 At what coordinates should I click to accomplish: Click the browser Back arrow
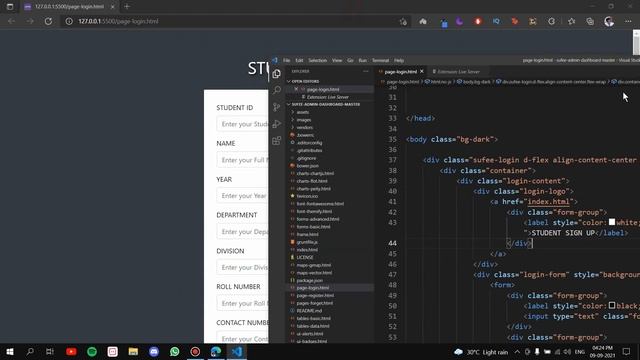11,21
